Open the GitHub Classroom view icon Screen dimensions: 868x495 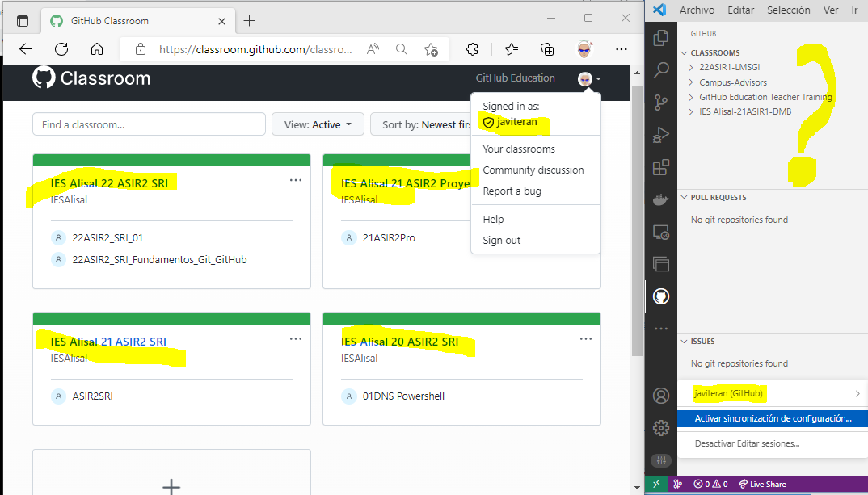(661, 296)
